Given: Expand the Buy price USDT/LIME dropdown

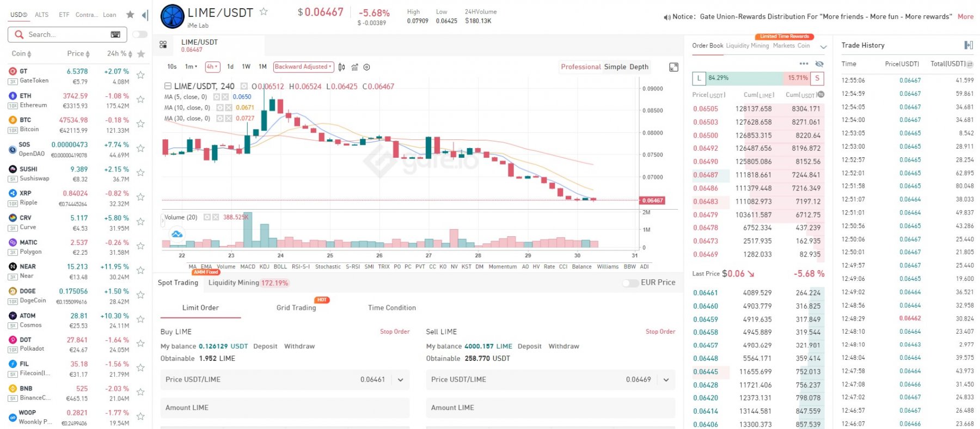Looking at the screenshot, I should click(x=400, y=380).
